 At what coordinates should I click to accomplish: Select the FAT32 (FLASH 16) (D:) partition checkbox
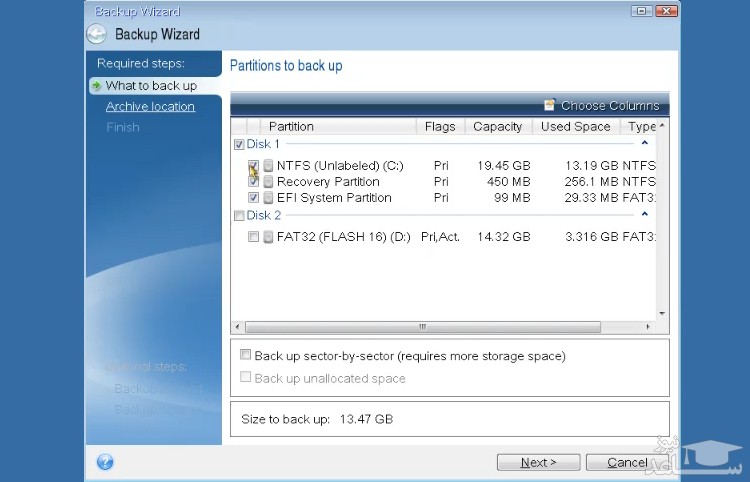[x=254, y=237]
